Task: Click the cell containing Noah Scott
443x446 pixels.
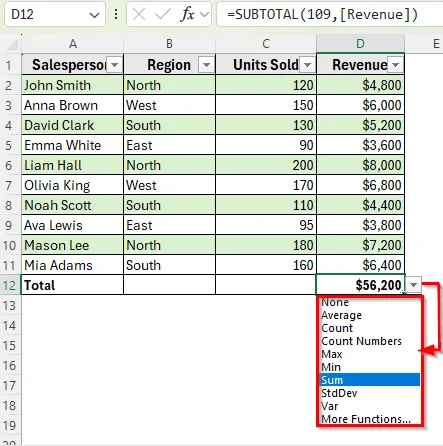Action: (x=73, y=205)
